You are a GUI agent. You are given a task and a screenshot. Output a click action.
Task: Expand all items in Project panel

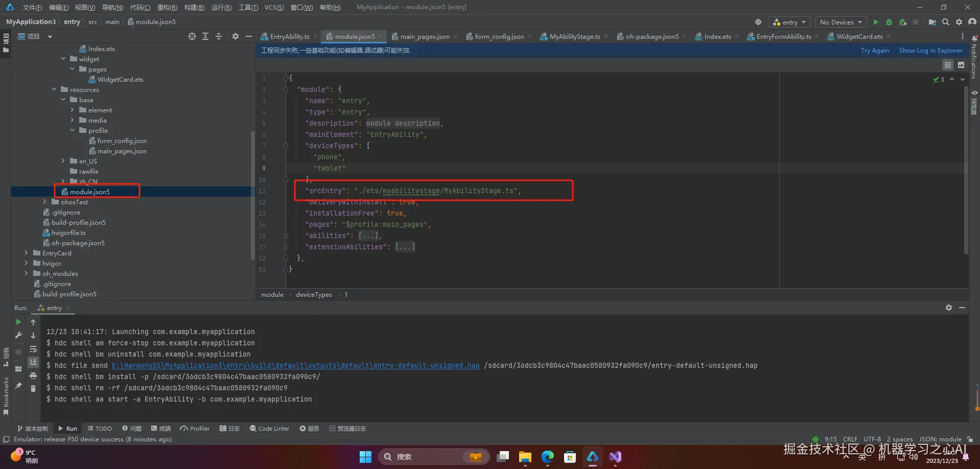click(205, 36)
